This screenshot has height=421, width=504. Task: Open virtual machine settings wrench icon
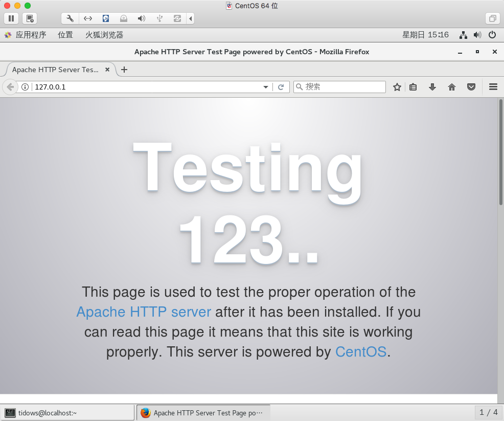(70, 18)
